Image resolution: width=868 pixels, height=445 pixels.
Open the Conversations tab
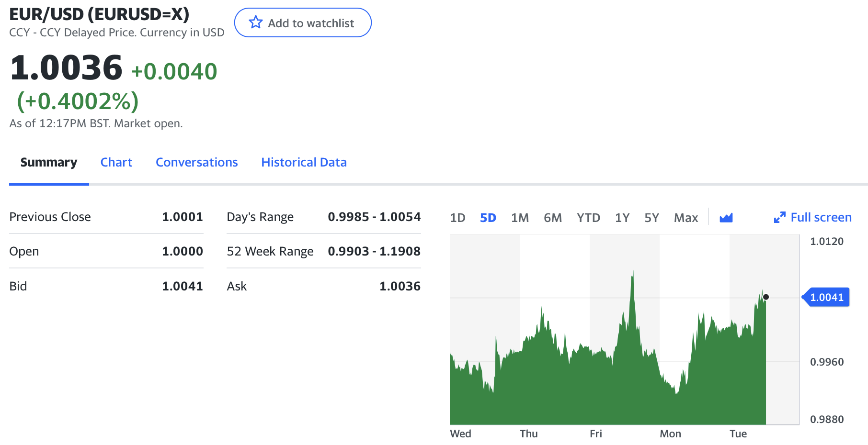(197, 162)
